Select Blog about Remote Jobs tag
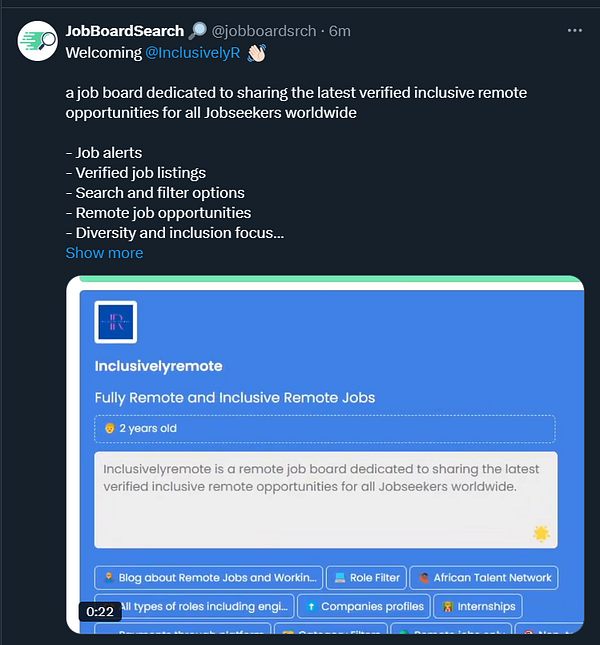 [x=209, y=577]
